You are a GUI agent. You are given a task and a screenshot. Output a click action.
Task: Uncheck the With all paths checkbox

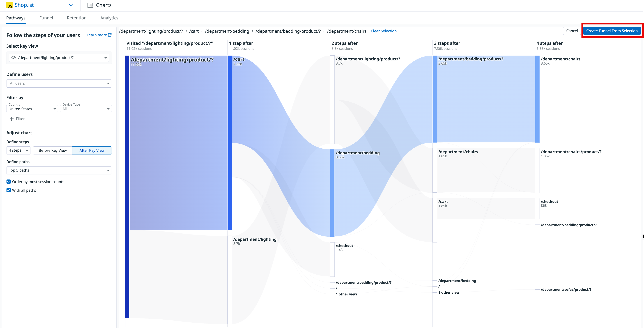click(x=9, y=190)
